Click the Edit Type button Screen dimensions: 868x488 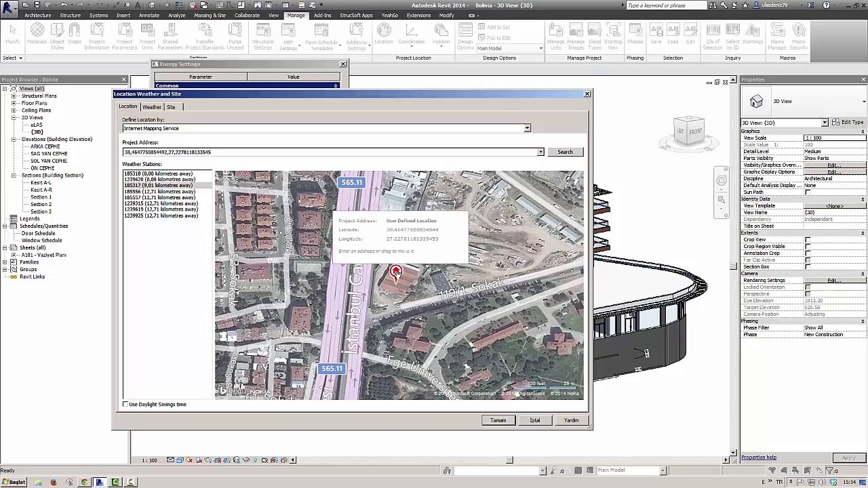[848, 123]
